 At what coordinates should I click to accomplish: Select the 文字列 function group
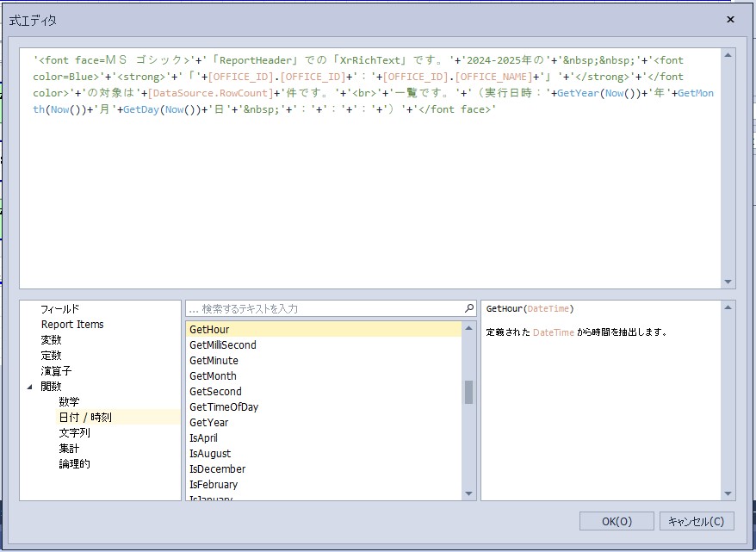tap(74, 433)
